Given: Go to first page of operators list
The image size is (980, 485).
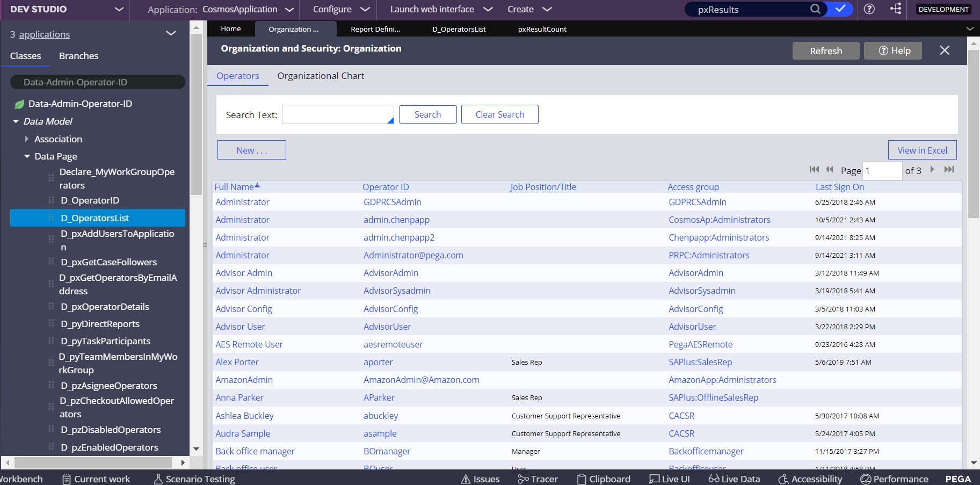Looking at the screenshot, I should click(814, 170).
